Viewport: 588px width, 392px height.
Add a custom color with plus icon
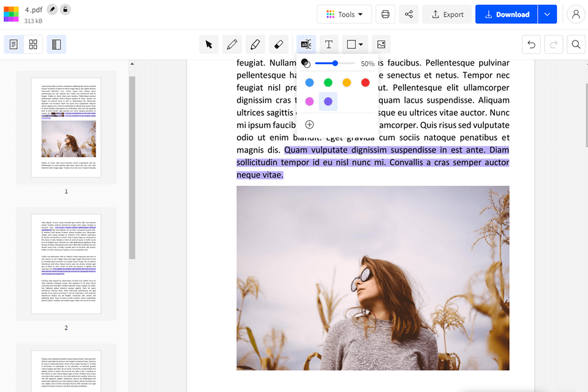point(309,124)
